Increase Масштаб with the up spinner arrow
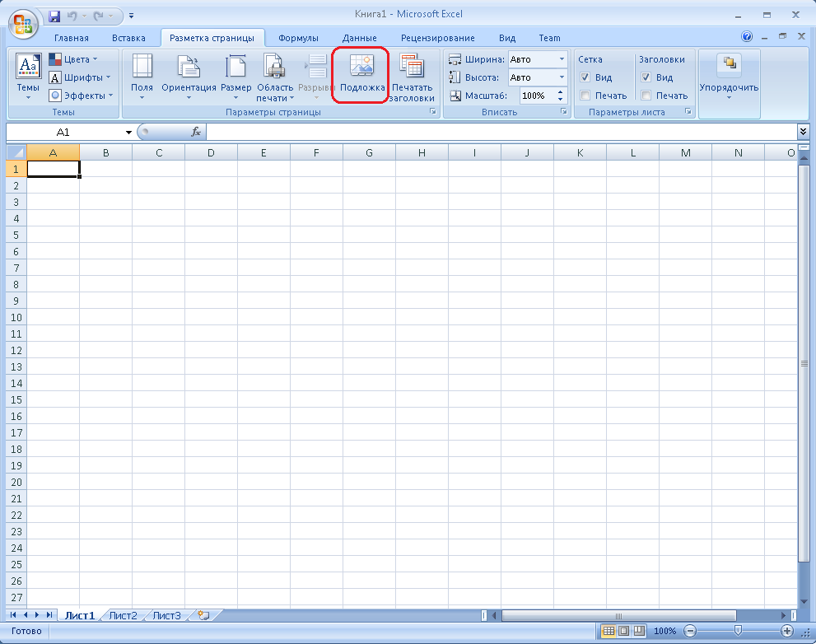The width and height of the screenshot is (816, 644). 561,92
